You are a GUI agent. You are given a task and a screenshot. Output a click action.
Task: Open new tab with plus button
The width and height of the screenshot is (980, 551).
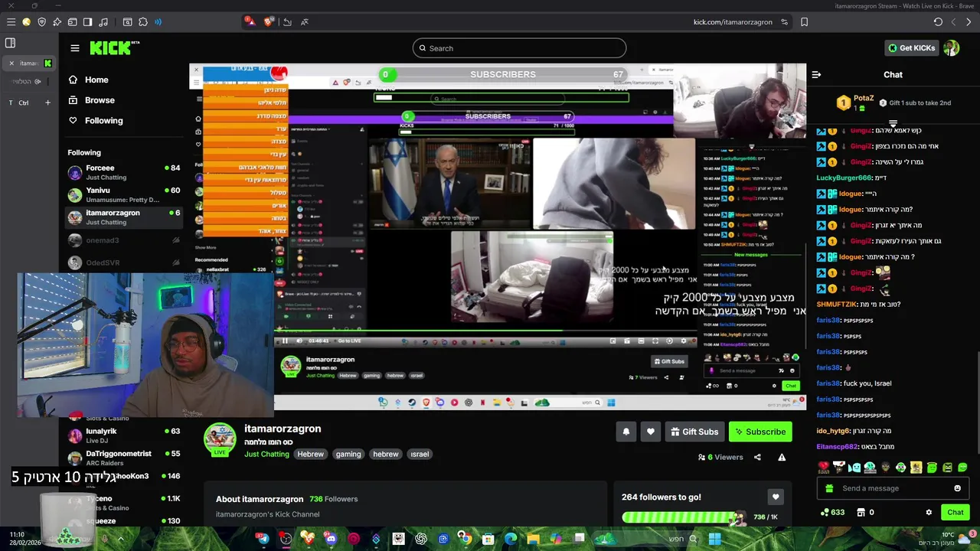pyautogui.click(x=47, y=103)
